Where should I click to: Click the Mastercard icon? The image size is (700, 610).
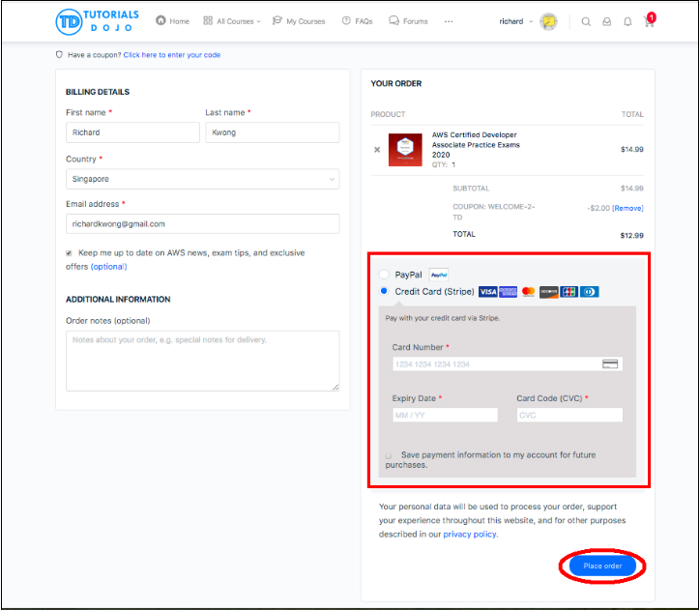coord(528,292)
